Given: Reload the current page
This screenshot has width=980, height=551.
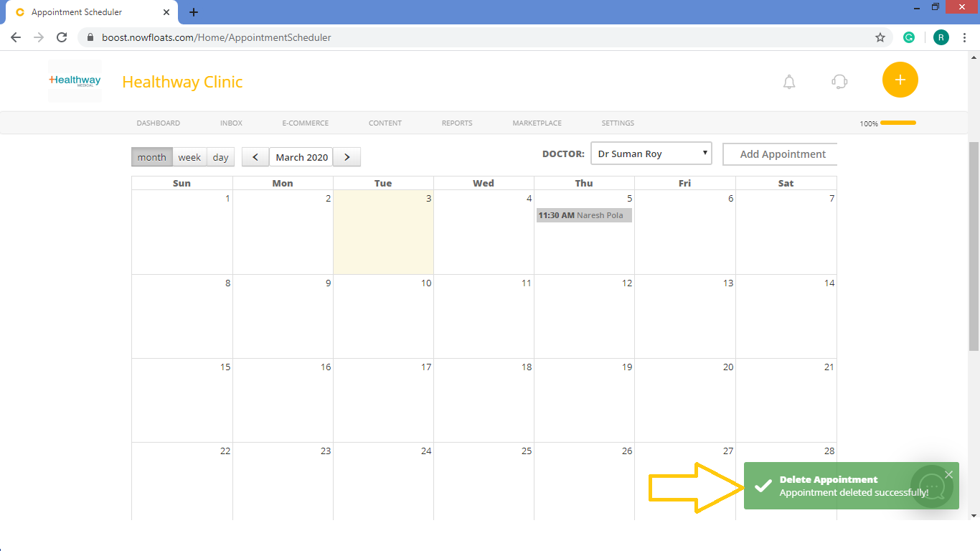Looking at the screenshot, I should click(x=62, y=37).
